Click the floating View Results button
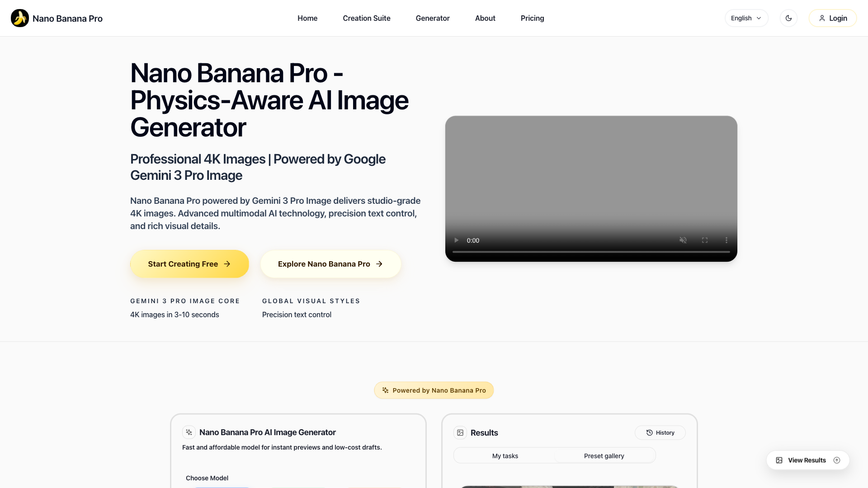The height and width of the screenshot is (488, 868). [808, 460]
